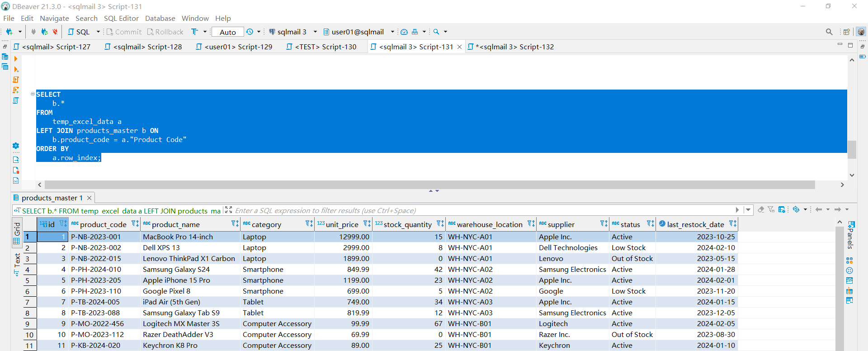Switch the result view to Text mode
This screenshot has height=351, width=868.
pos(17,265)
